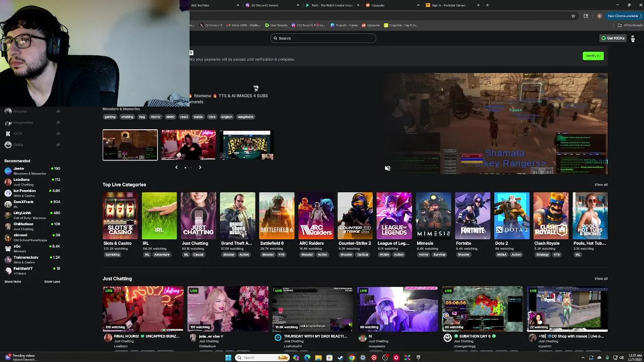Expand recommended list with Show More
Image resolution: width=644 pixels, height=362 pixels.
(13, 282)
